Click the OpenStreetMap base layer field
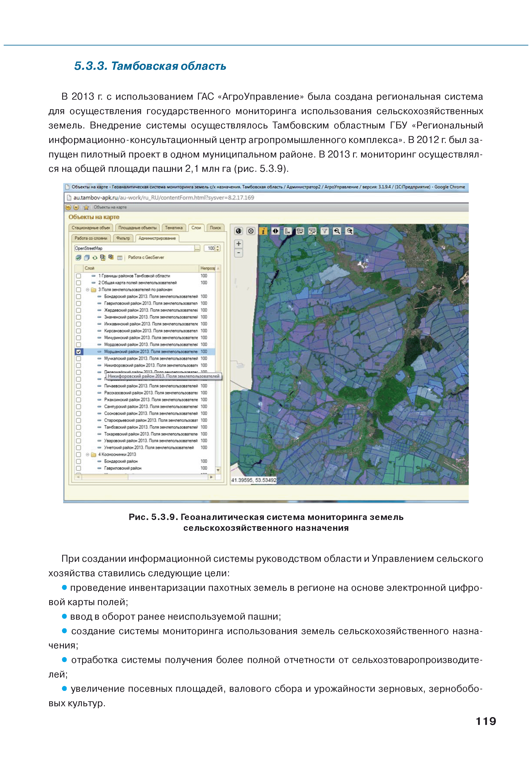532x760 pixels. pyautogui.click(x=134, y=248)
